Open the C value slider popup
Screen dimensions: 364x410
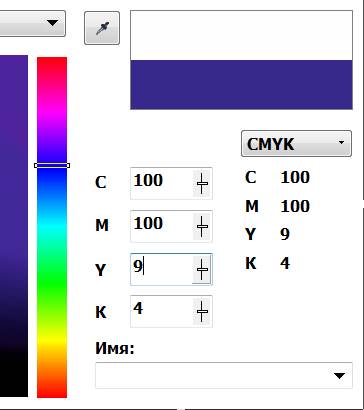202,183
